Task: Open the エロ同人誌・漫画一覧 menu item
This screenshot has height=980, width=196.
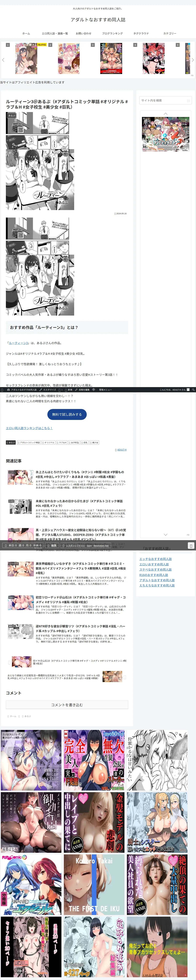Action: 55,33
